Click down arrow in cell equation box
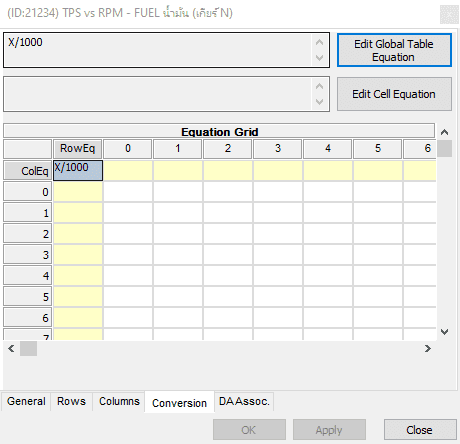Screen dimensions: 460x444 319,102
